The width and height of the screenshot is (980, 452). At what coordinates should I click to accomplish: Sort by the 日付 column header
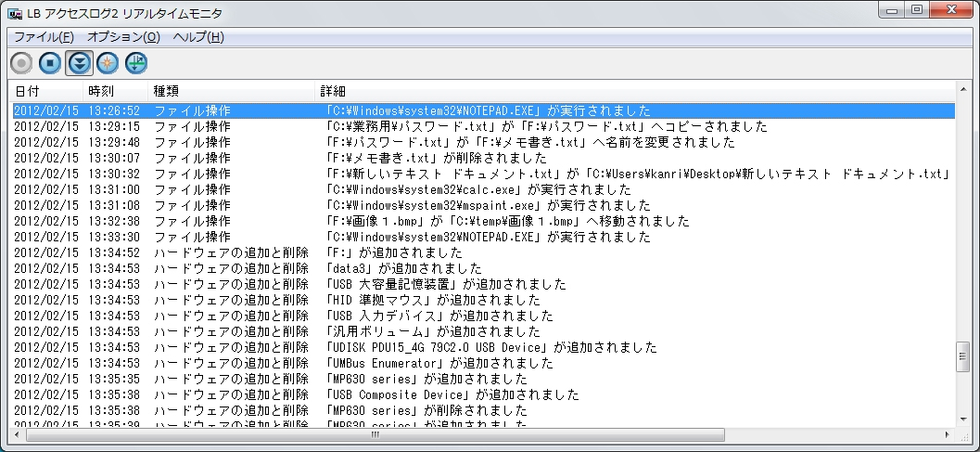(28, 91)
